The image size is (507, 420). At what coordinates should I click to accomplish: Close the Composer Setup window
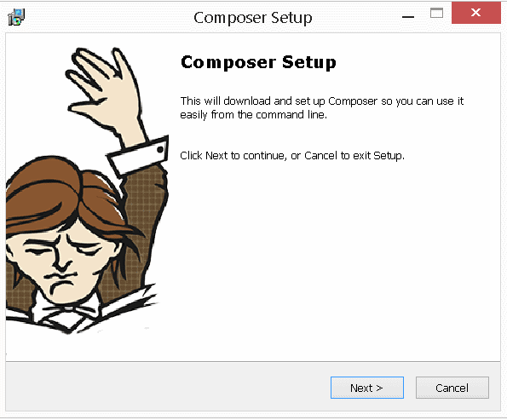click(476, 13)
